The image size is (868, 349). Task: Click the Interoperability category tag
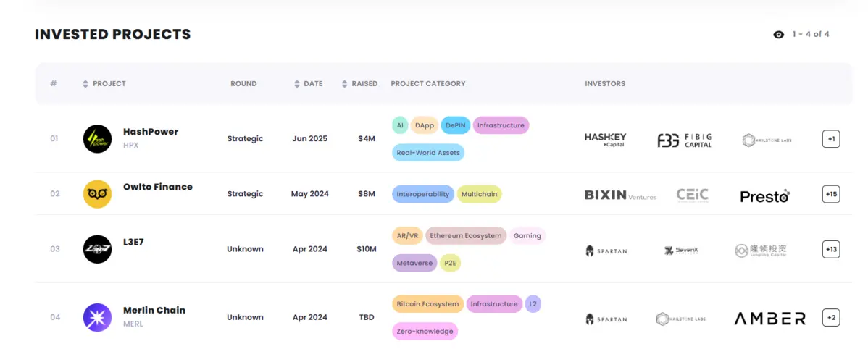(423, 194)
